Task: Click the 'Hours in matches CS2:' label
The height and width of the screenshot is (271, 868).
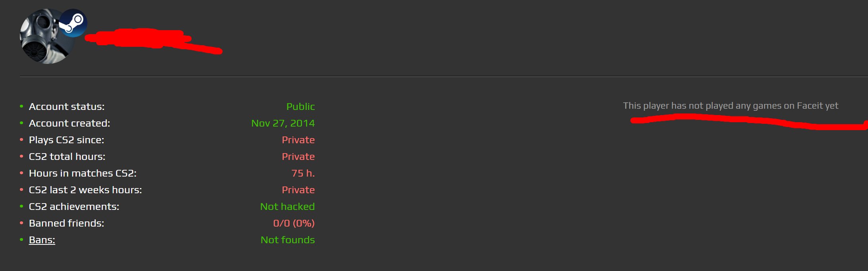Action: coord(83,173)
